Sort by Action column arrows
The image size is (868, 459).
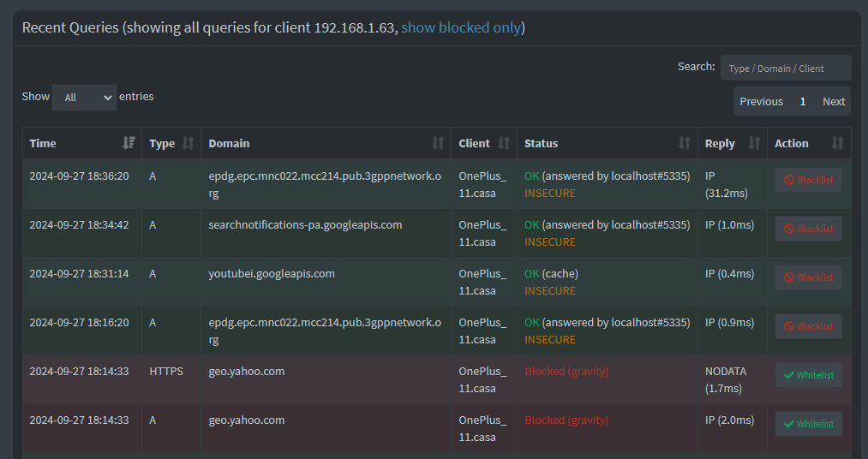point(837,143)
